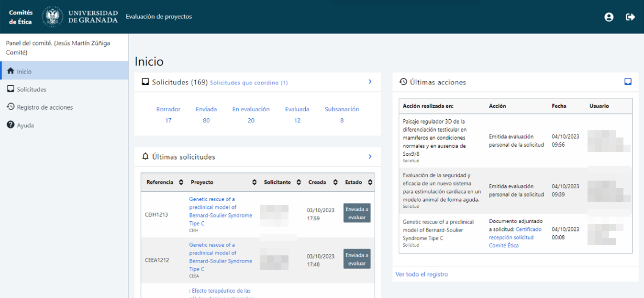This screenshot has width=644, height=298.
Task: Click the bell icon beside Últimas solicitudes
Action: tap(145, 157)
